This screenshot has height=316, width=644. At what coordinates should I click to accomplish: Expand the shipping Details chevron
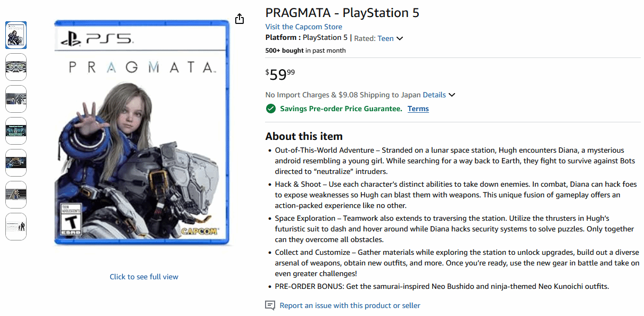click(x=452, y=95)
